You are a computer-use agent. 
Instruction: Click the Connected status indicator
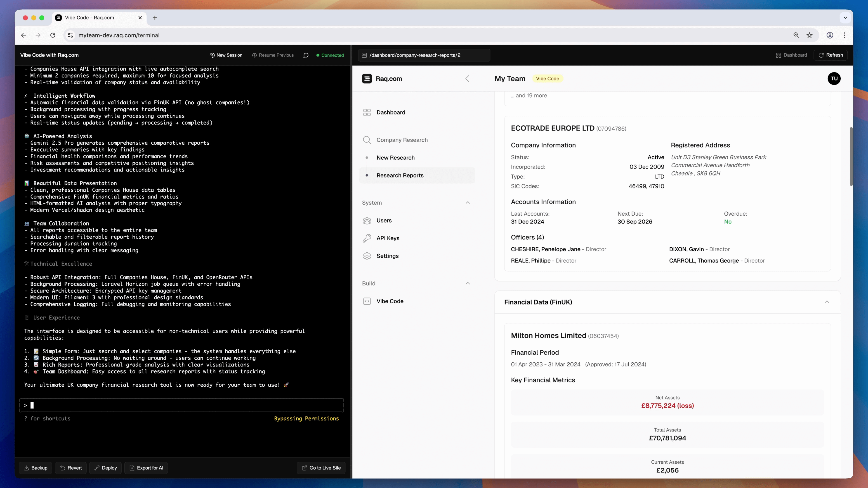pos(330,55)
